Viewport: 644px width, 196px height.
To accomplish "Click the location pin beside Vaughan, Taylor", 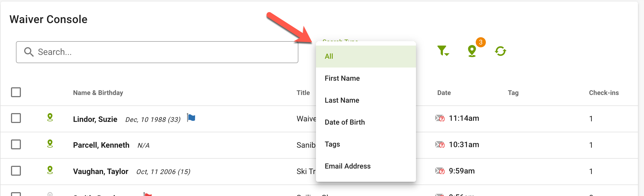I will [x=50, y=170].
